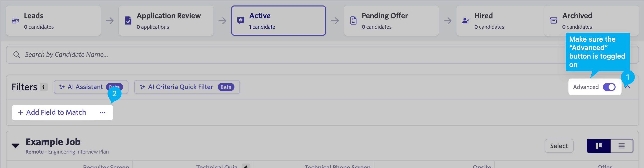This screenshot has width=644, height=168.
Task: Click the AI Criteria Quick Filter sparkle icon
Action: [x=142, y=87]
